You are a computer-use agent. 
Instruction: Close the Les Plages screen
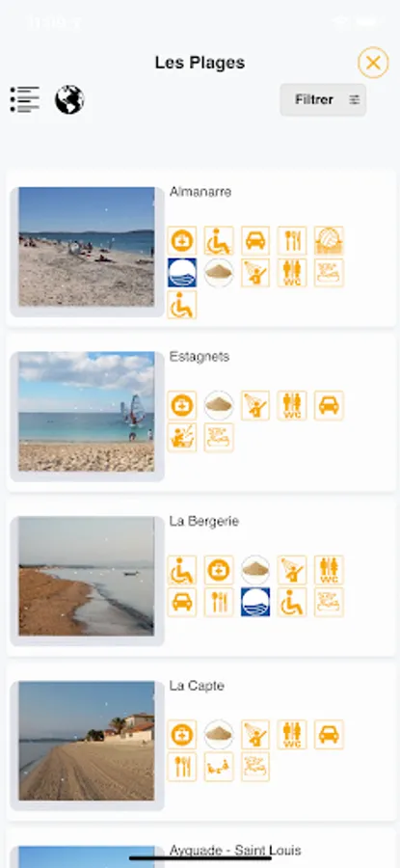(373, 63)
